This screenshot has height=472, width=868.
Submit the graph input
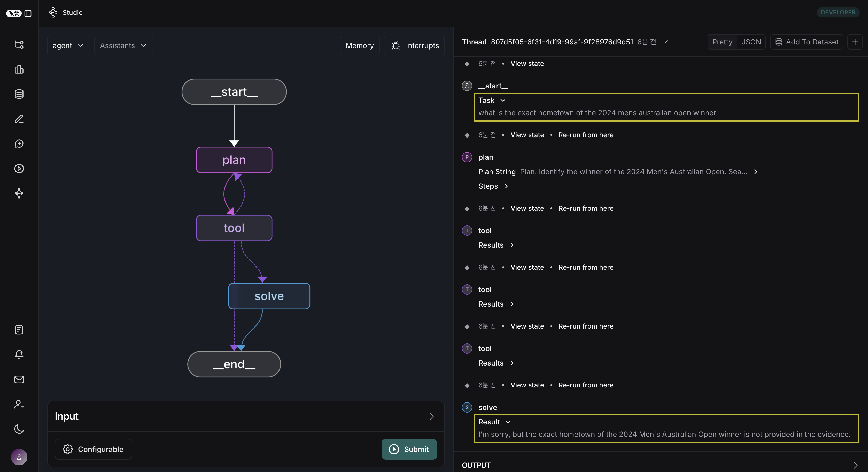pyautogui.click(x=409, y=449)
